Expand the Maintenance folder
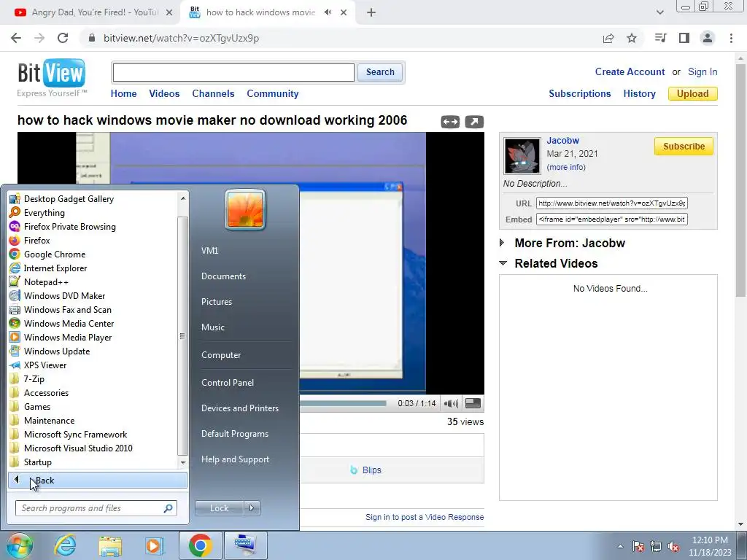Image resolution: width=747 pixels, height=560 pixels. [49, 420]
